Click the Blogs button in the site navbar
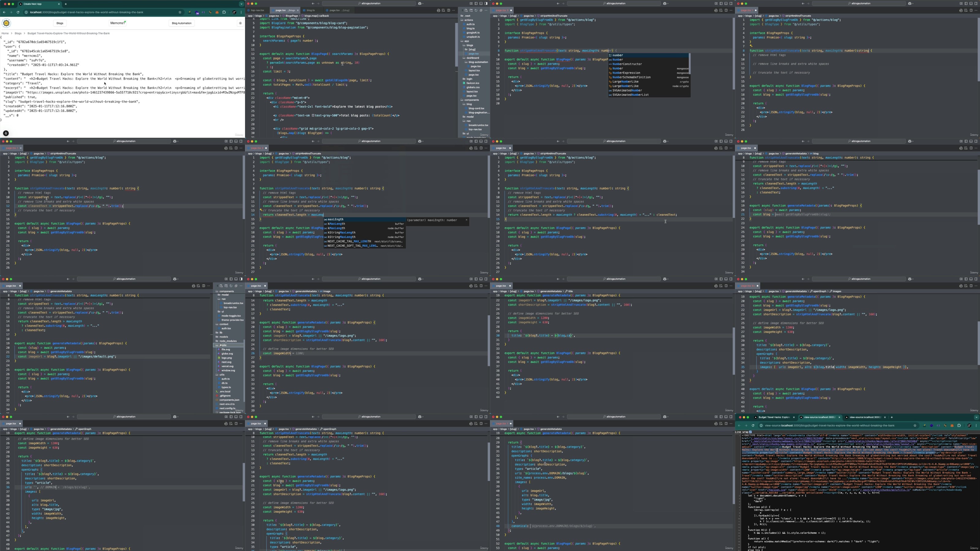 coord(60,23)
